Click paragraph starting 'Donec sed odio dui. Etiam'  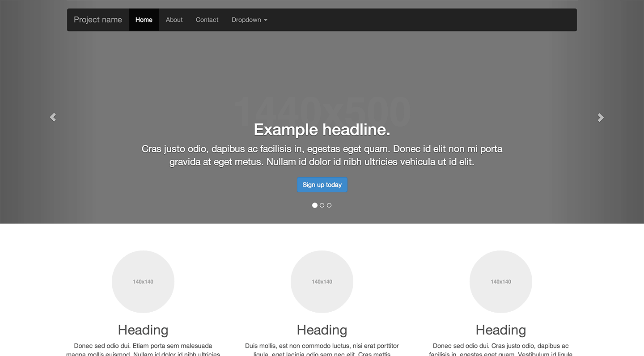[x=143, y=349]
